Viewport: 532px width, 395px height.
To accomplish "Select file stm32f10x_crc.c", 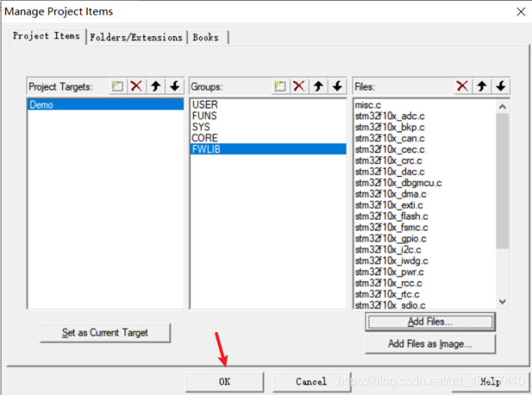I will [x=425, y=161].
